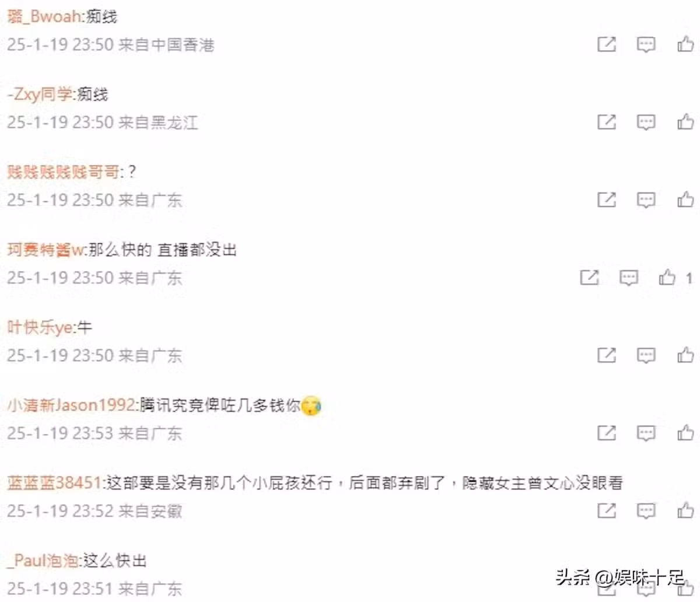This screenshot has width=700, height=602.
Task: Visit 蓝蓝蓝38451's profile
Action: pyautogui.click(x=55, y=483)
